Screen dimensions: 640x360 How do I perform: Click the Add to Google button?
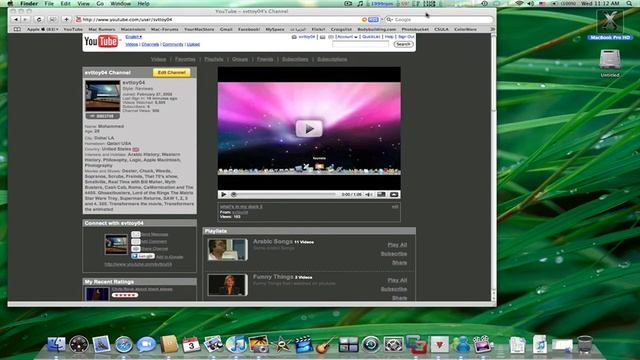(143, 256)
